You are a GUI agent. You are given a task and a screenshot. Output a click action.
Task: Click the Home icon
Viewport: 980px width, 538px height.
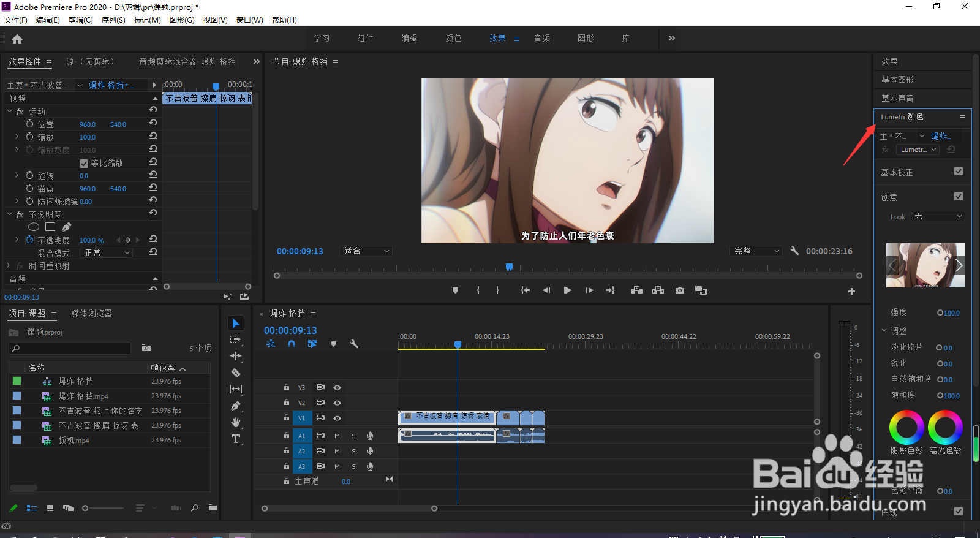17,39
